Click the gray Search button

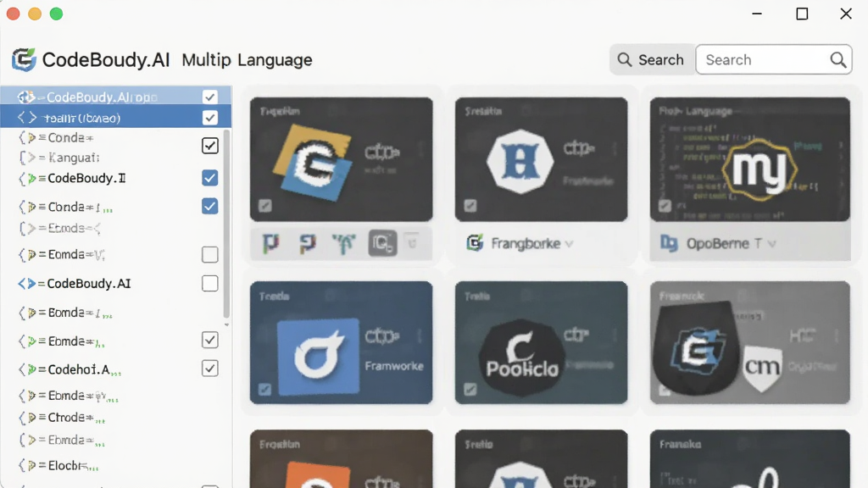pos(652,60)
